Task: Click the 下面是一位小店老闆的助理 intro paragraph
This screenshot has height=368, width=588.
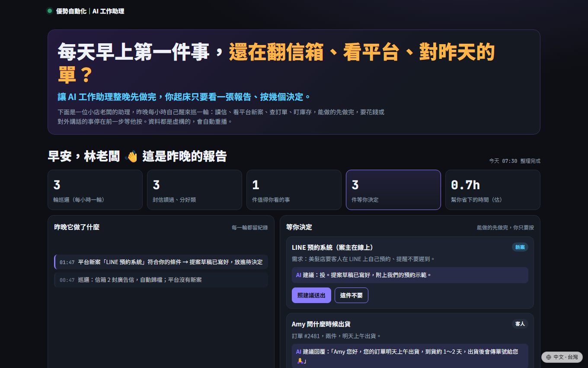Action: (221, 117)
